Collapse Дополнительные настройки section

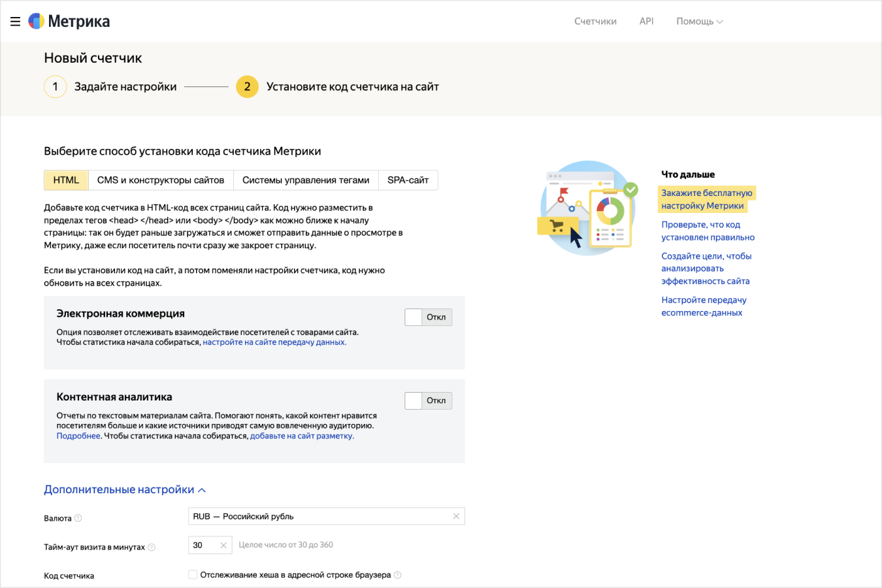click(125, 489)
